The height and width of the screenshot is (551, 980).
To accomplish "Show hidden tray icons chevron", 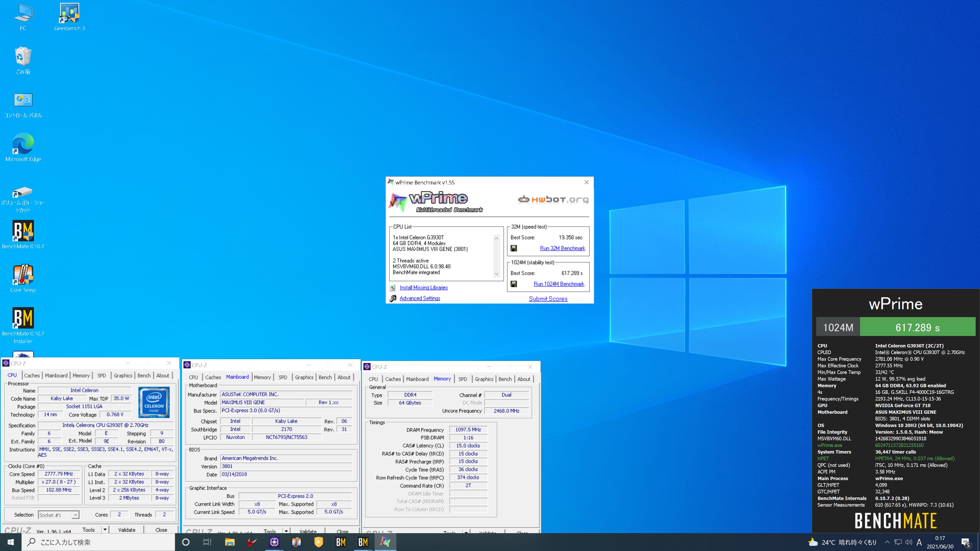I will click(887, 542).
